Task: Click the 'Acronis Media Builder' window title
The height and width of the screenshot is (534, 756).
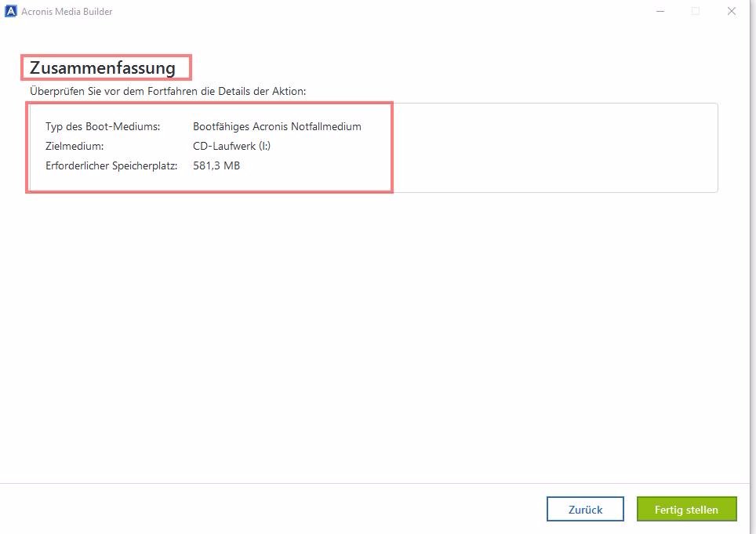Action: 67,12
